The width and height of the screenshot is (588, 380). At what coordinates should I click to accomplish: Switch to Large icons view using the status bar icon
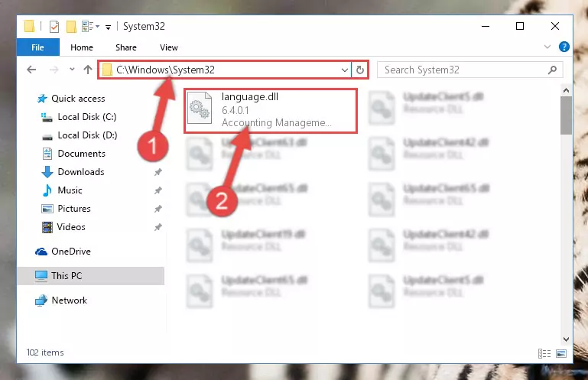[x=561, y=353]
